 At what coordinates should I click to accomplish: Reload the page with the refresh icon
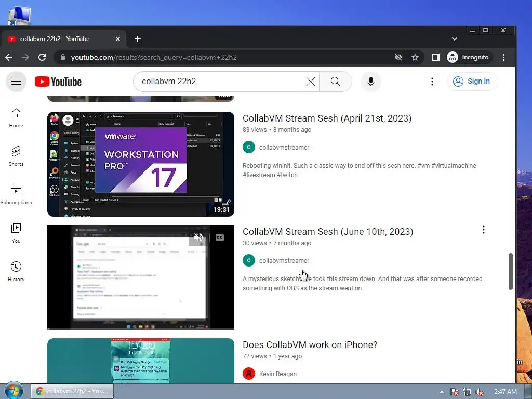(x=42, y=57)
